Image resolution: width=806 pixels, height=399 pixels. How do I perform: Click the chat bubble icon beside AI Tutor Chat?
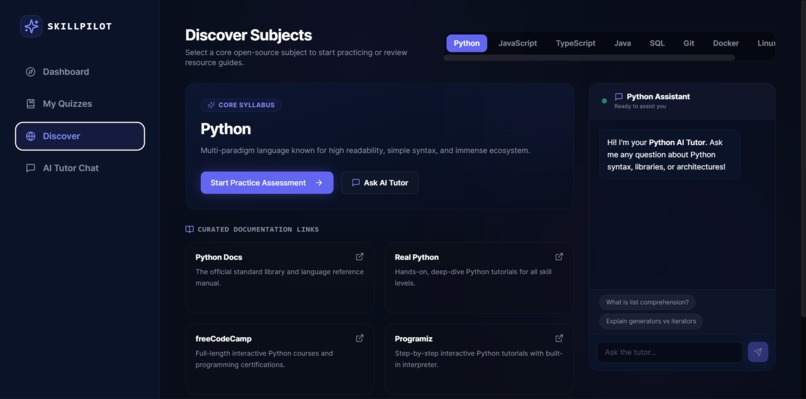pos(30,168)
